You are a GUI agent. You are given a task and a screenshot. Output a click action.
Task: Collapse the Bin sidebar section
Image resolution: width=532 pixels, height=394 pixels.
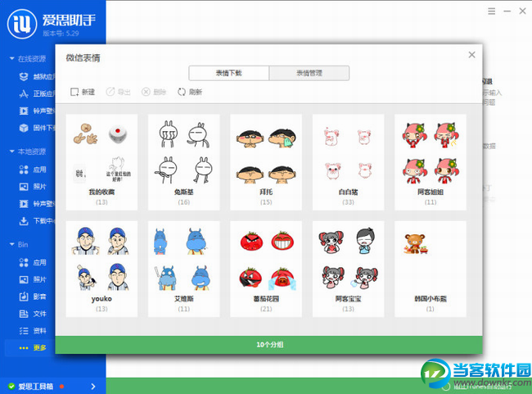[12, 244]
